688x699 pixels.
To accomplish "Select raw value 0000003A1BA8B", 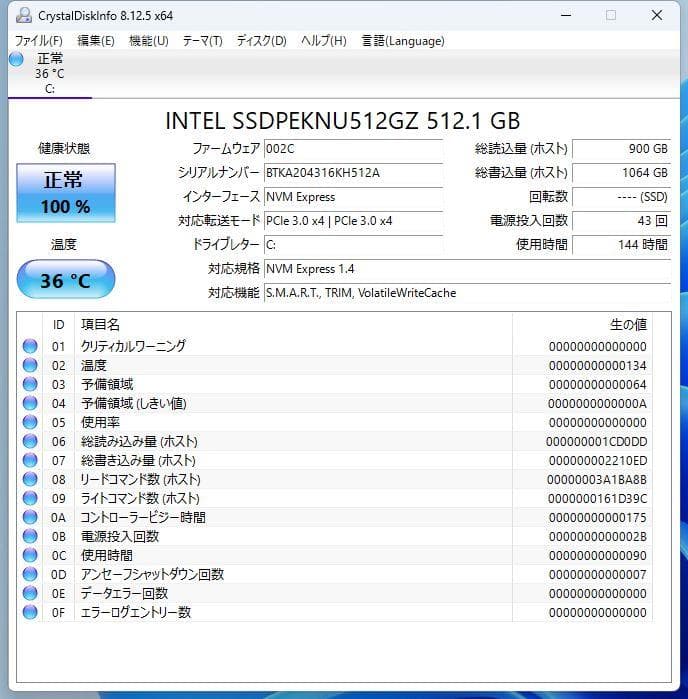I will [x=597, y=480].
